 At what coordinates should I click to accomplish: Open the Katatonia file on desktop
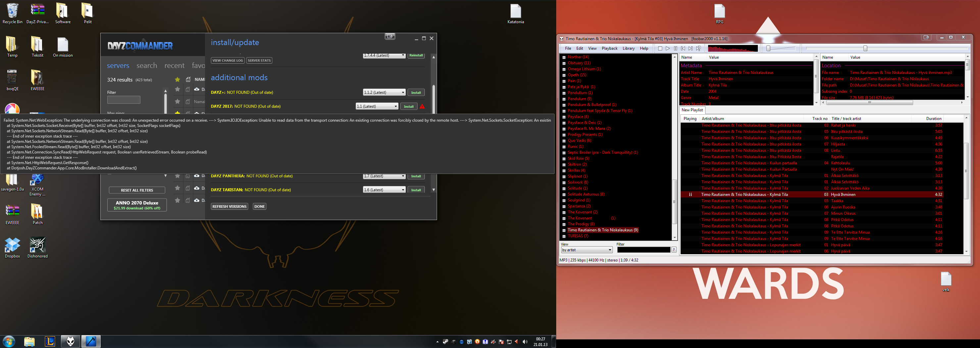click(x=515, y=14)
